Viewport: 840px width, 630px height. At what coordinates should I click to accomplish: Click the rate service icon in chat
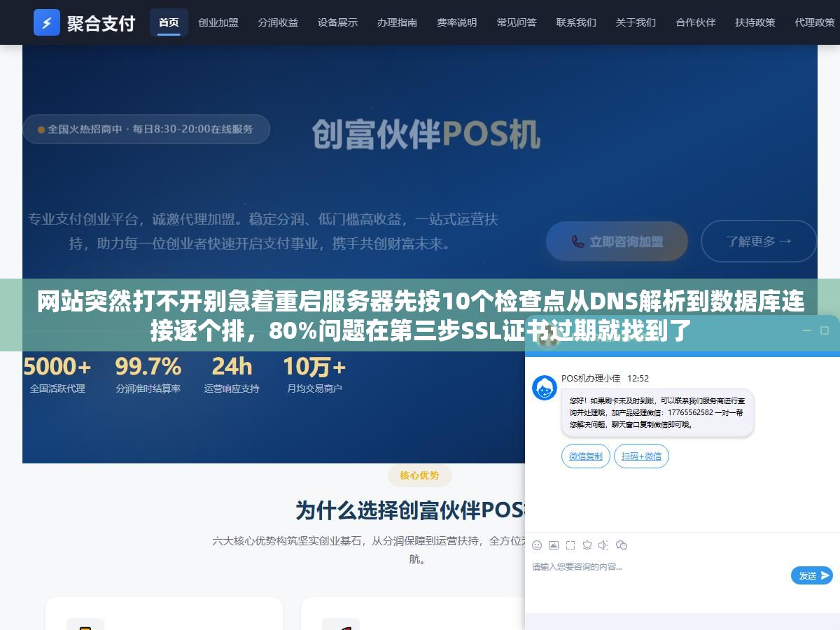coord(587,545)
